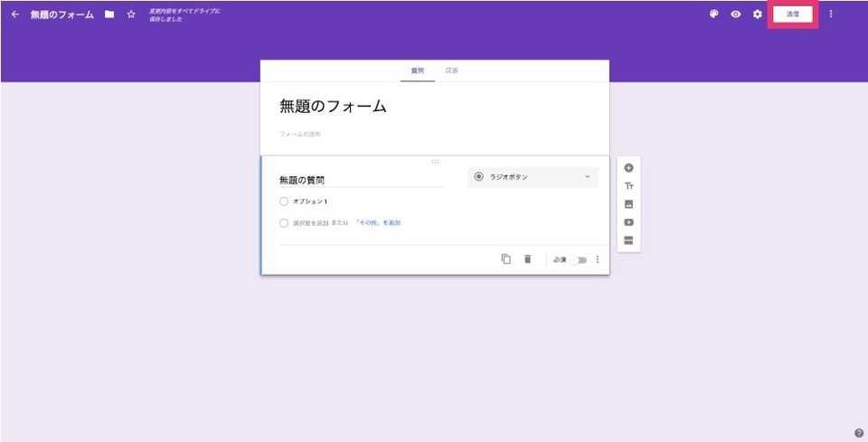868x442 pixels.
Task: Open the header three-dot more menu
Action: click(830, 14)
